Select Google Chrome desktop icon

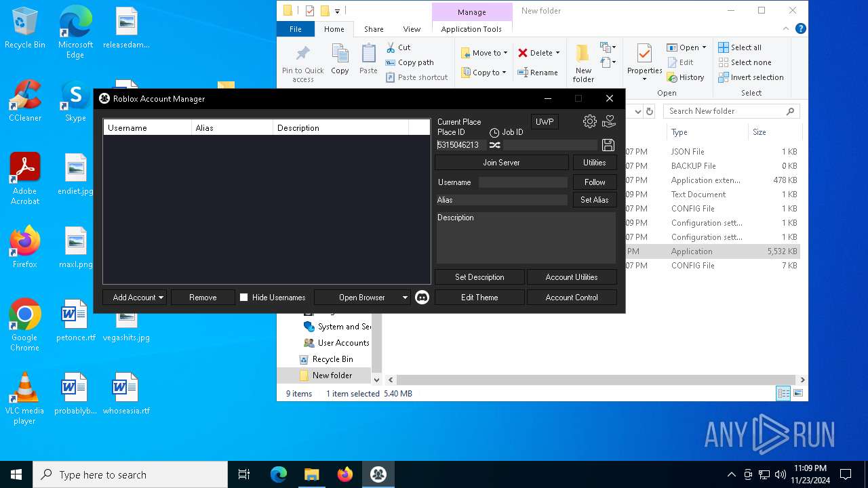click(24, 325)
